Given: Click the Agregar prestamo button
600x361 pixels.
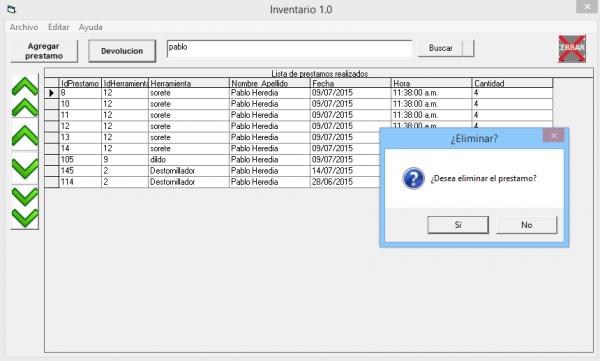Looking at the screenshot, I should pyautogui.click(x=44, y=51).
